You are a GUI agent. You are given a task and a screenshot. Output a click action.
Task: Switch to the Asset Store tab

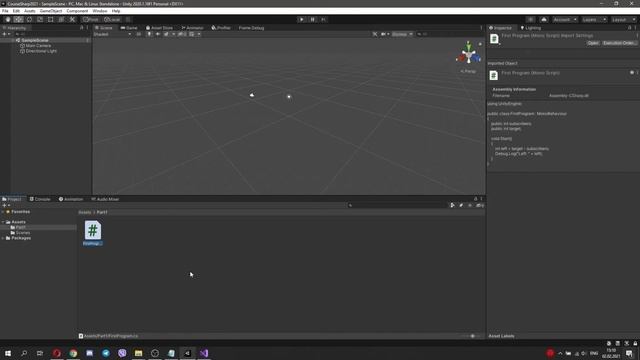click(x=159, y=28)
